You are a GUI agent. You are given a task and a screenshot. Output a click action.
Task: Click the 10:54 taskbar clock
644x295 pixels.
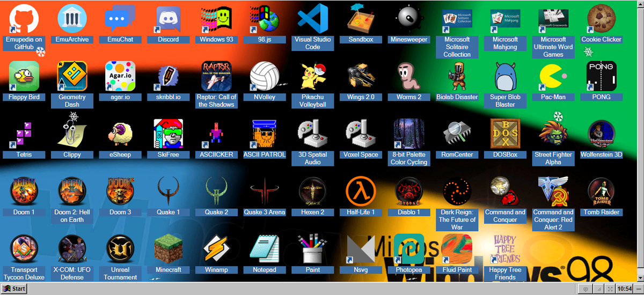pyautogui.click(x=625, y=289)
